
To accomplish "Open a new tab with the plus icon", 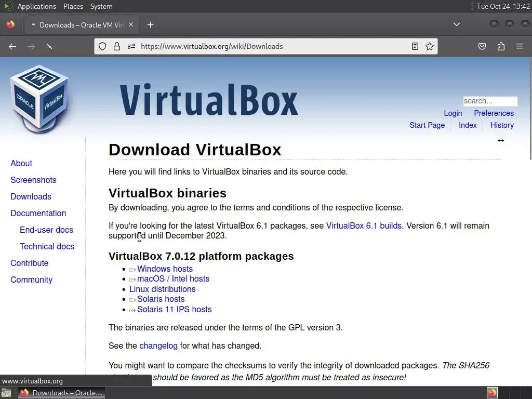I will 150,25.
